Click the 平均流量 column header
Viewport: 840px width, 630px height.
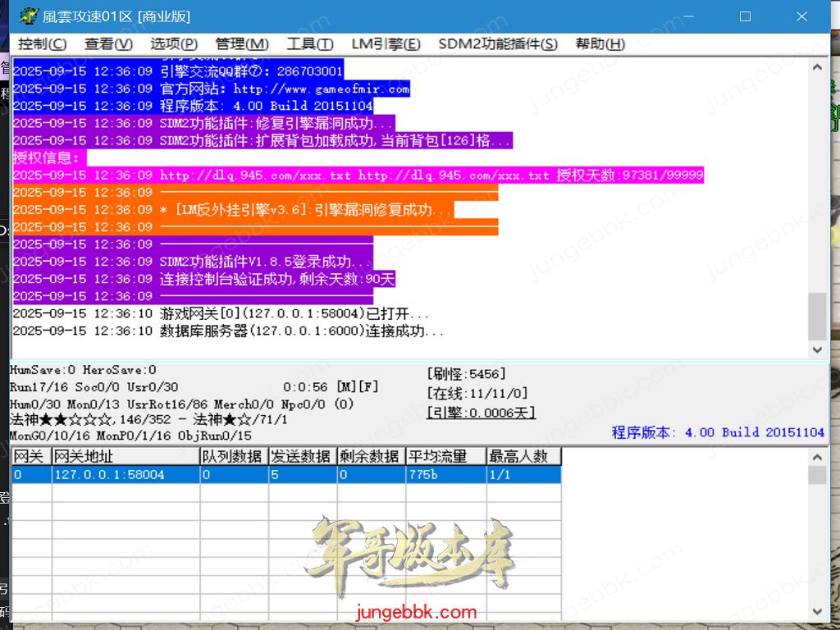[445, 457]
